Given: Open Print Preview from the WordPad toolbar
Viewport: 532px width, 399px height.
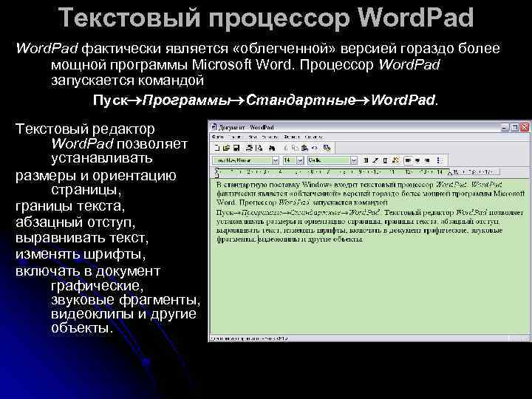Looking at the screenshot, I should point(259,148).
